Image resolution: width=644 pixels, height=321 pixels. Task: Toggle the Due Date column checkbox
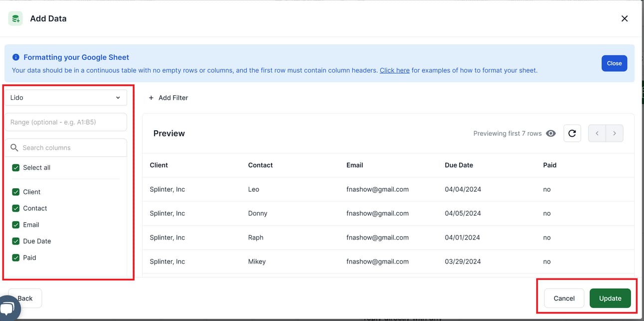pos(16,241)
